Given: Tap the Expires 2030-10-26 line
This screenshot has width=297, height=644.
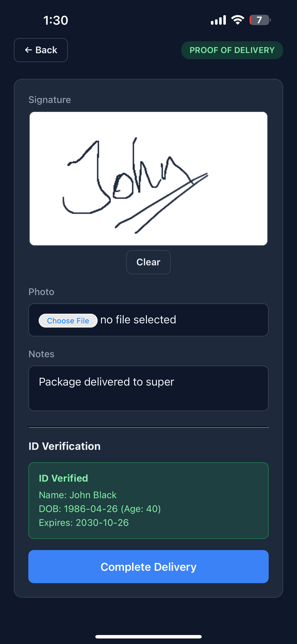Looking at the screenshot, I should click(84, 522).
